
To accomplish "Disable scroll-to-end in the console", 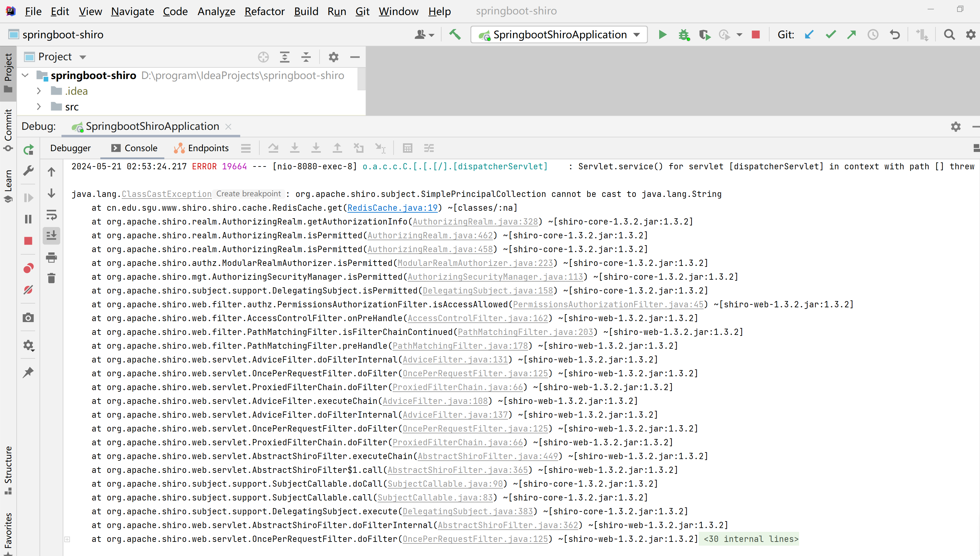I will point(51,235).
